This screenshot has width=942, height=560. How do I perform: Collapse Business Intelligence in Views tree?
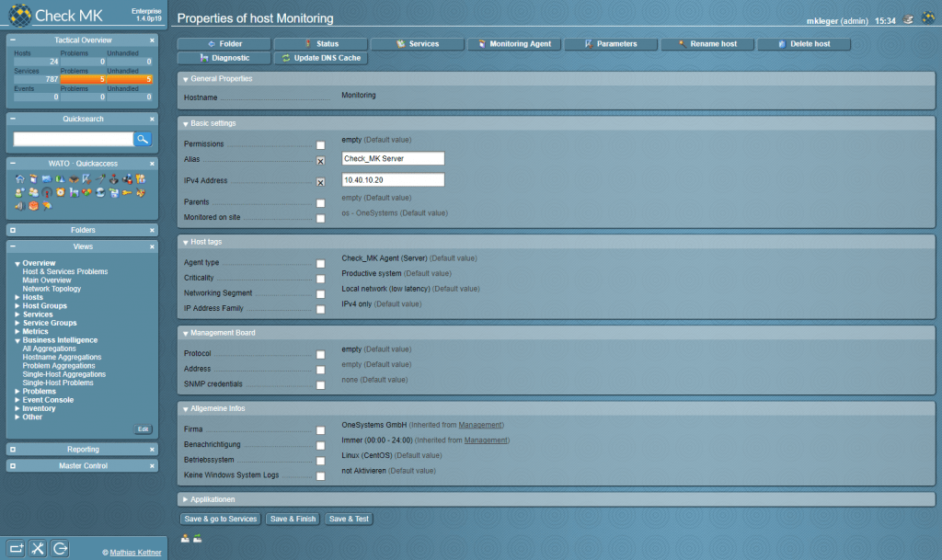(x=17, y=340)
